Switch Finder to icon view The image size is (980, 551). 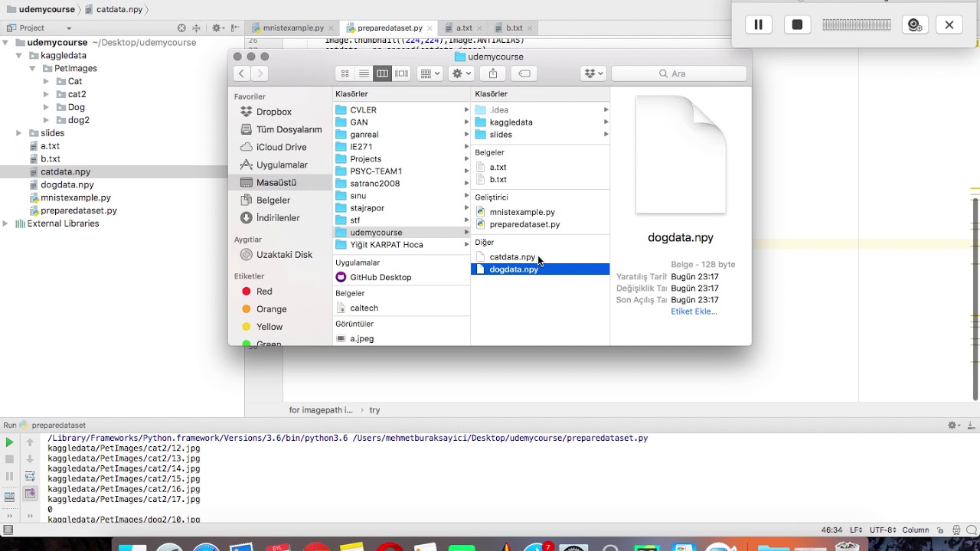tap(345, 73)
